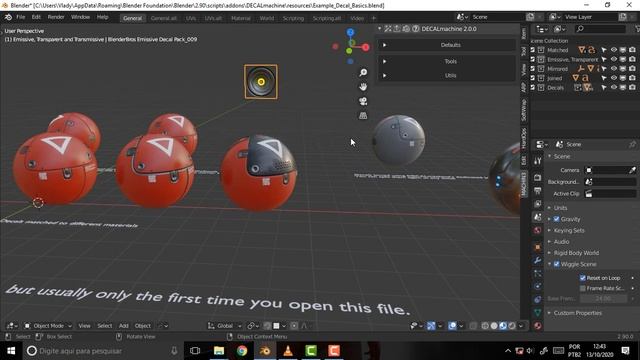The height and width of the screenshot is (360, 640).
Task: Expand Rigid Body World section
Action: coord(576,253)
